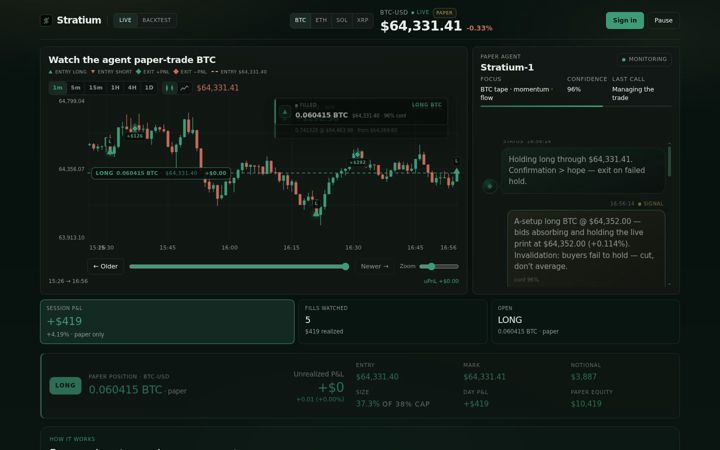The width and height of the screenshot is (720, 450).
Task: Click the entry arrow at the chart low
Action: pos(316,212)
